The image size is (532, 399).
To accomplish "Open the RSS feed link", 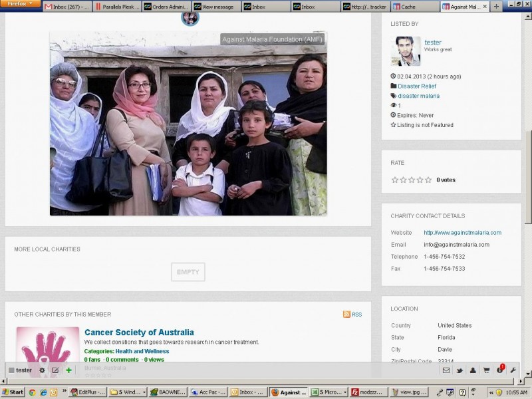I will tap(356, 315).
